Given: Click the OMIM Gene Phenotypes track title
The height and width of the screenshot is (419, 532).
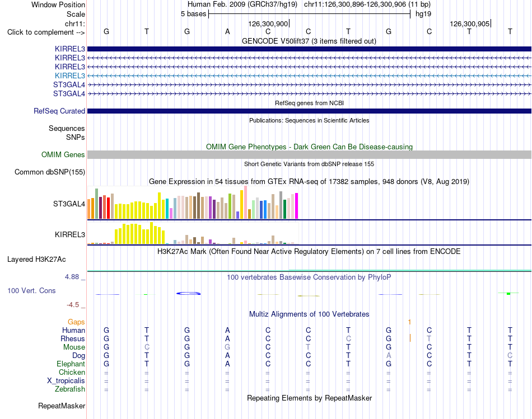Looking at the screenshot, I should point(309,147).
